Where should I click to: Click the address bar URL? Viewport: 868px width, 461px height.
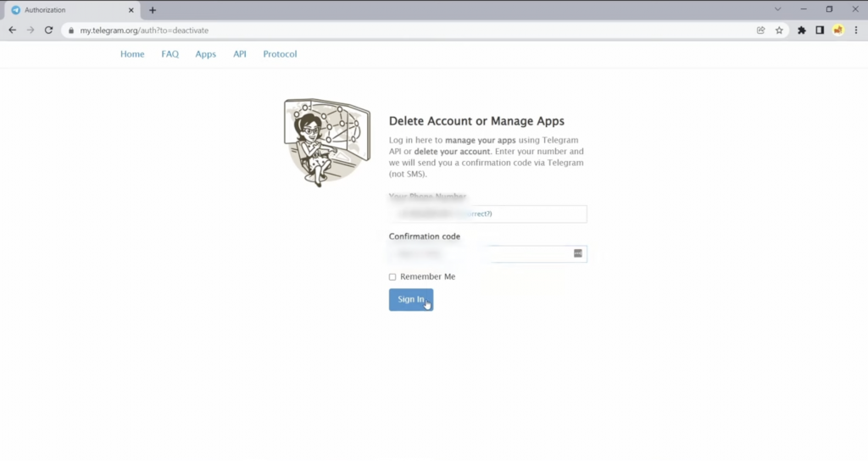click(144, 31)
